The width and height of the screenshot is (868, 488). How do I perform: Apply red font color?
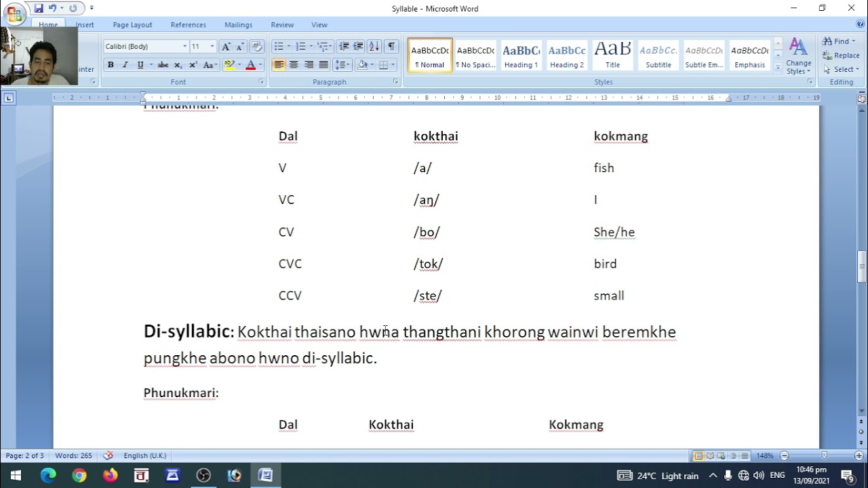point(250,65)
